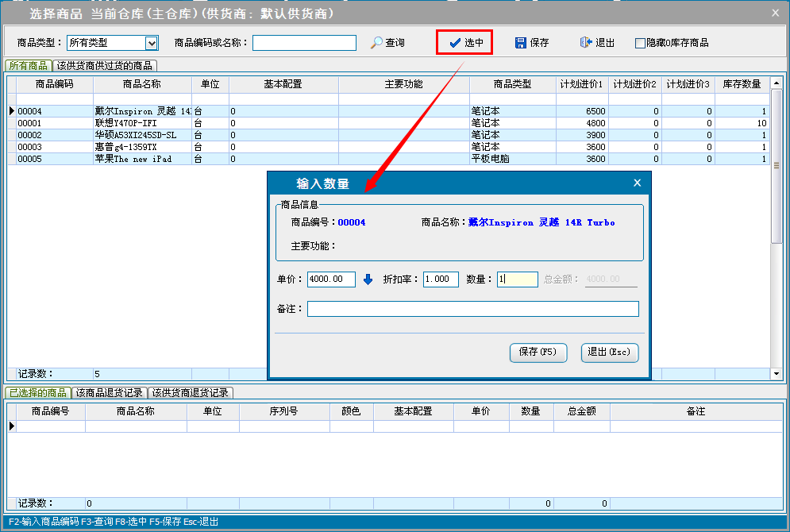Image resolution: width=790 pixels, height=532 pixels.
Task: Open the 该供货商退货记录 tab
Action: pos(191,393)
